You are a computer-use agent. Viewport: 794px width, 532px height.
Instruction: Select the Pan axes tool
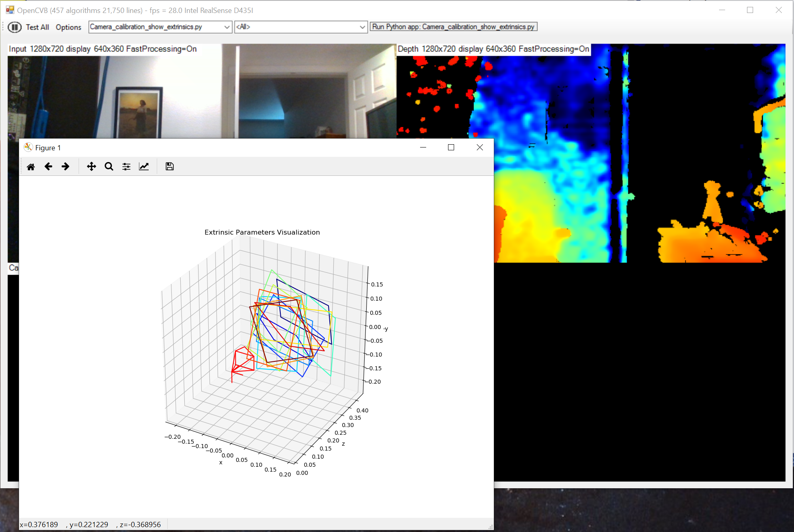pyautogui.click(x=92, y=167)
